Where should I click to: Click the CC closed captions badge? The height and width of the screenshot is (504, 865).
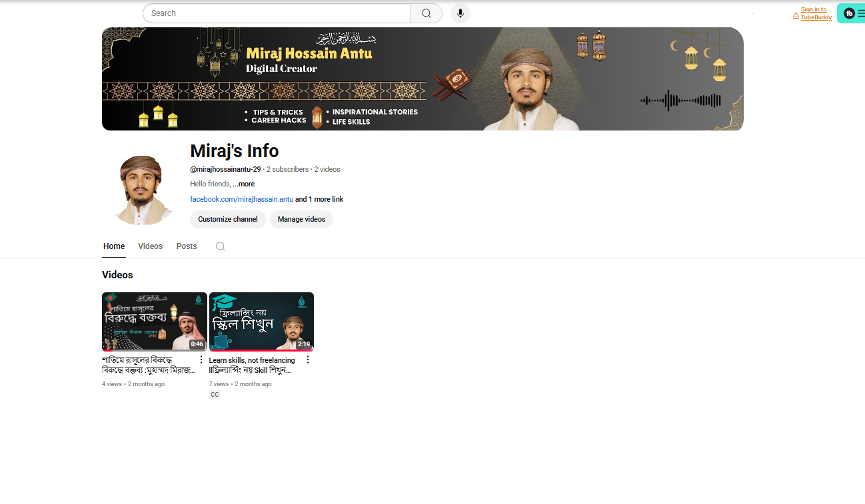[x=215, y=394]
